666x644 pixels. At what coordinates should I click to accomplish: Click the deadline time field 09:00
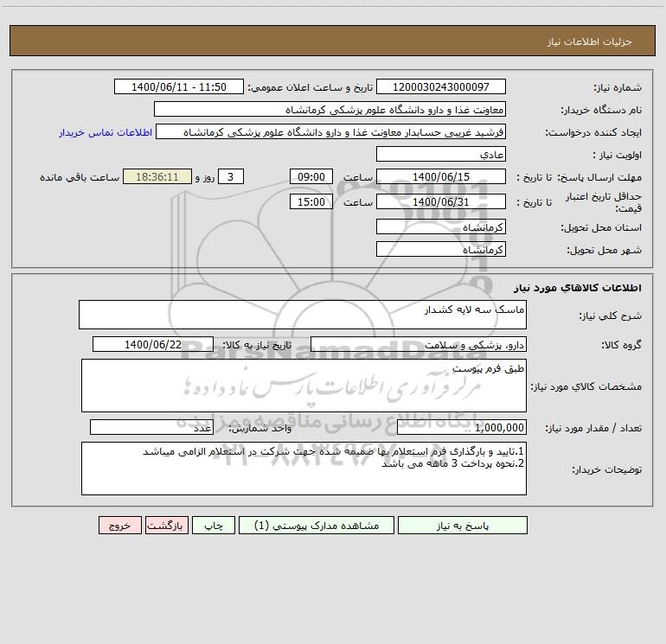coord(311,176)
